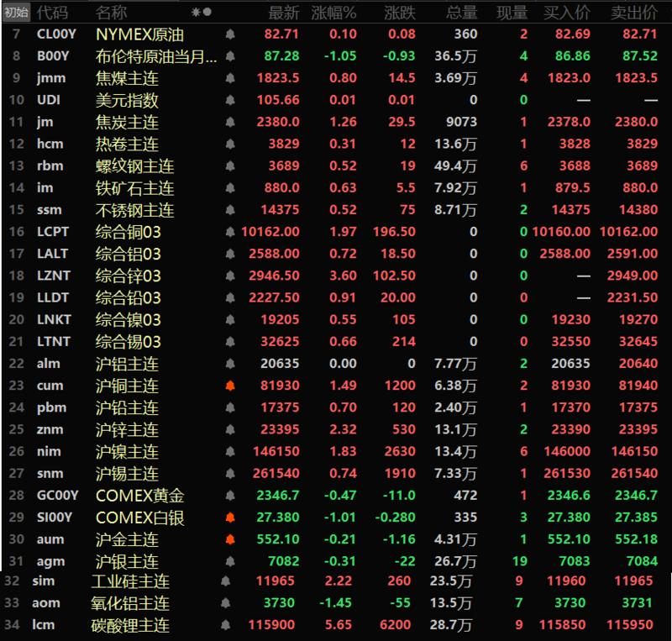
Task: Toggle alert bell on 焦煤主连 row
Action: 230,78
